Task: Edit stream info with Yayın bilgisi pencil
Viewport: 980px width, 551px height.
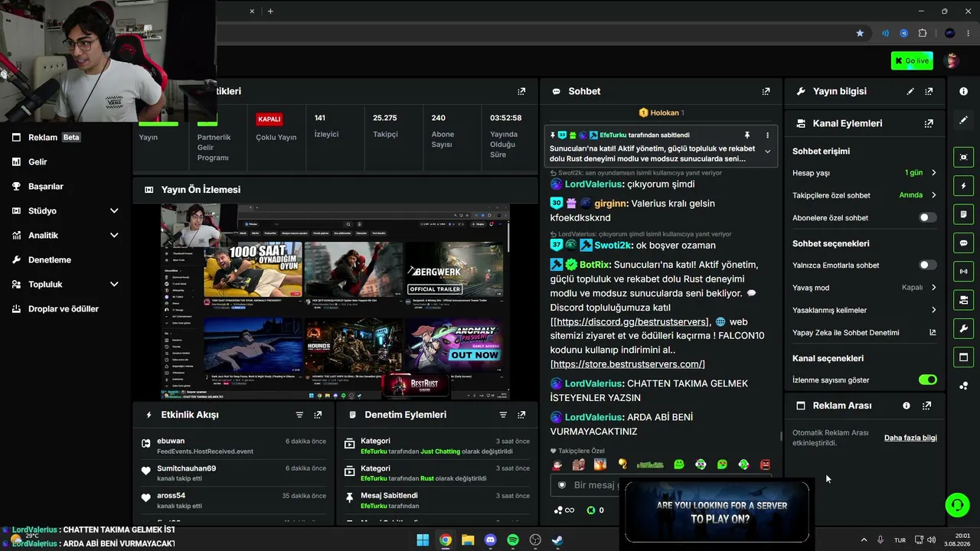Action: pos(910,91)
